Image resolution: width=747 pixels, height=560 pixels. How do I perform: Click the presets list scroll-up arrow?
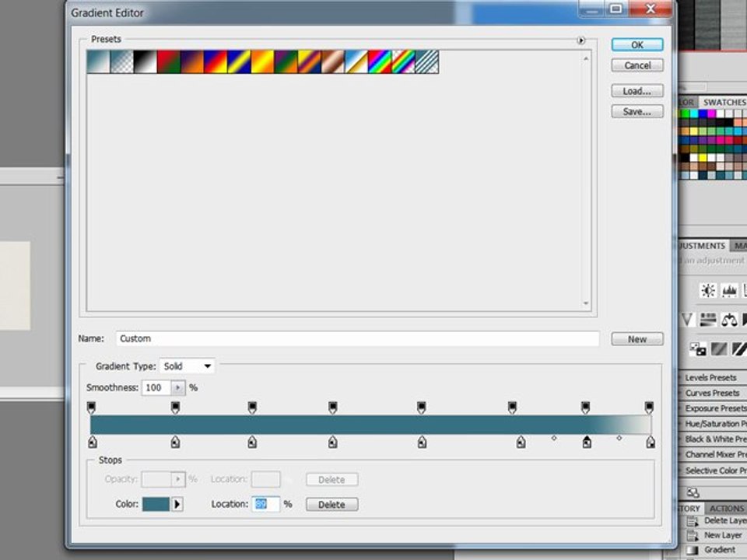[x=586, y=58]
